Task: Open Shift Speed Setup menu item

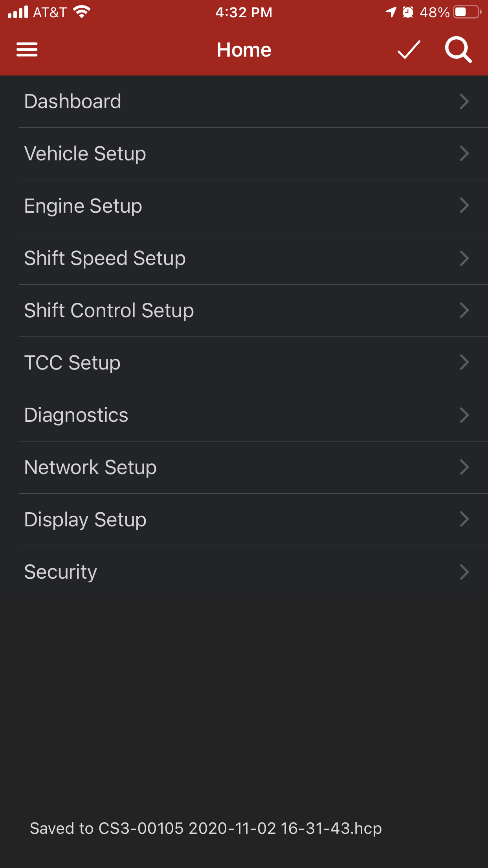Action: [x=105, y=258]
